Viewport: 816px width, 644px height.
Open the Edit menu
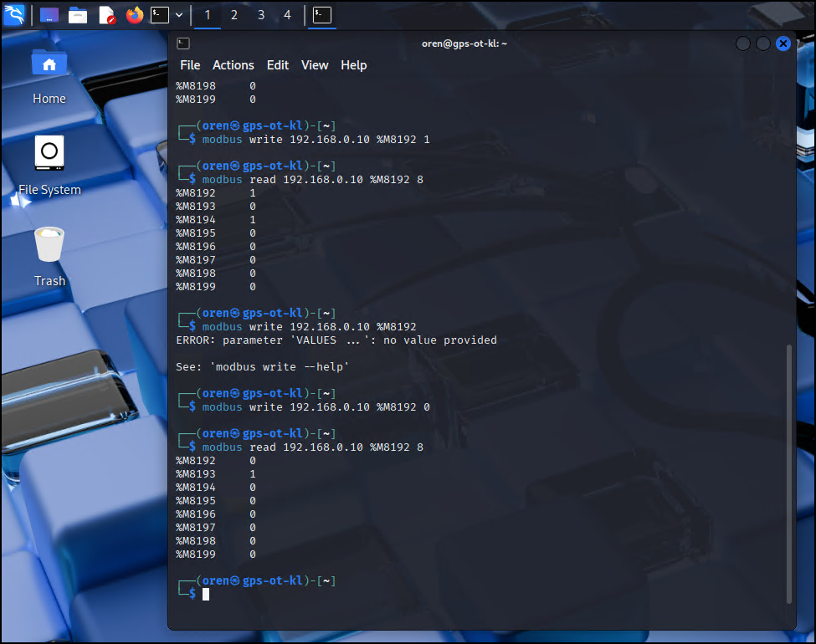pos(277,64)
